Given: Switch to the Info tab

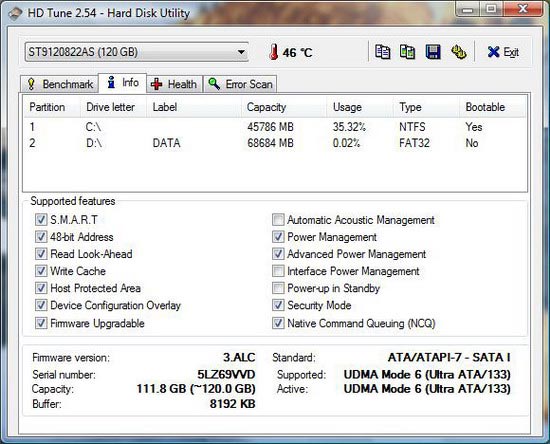Looking at the screenshot, I should coord(122,83).
